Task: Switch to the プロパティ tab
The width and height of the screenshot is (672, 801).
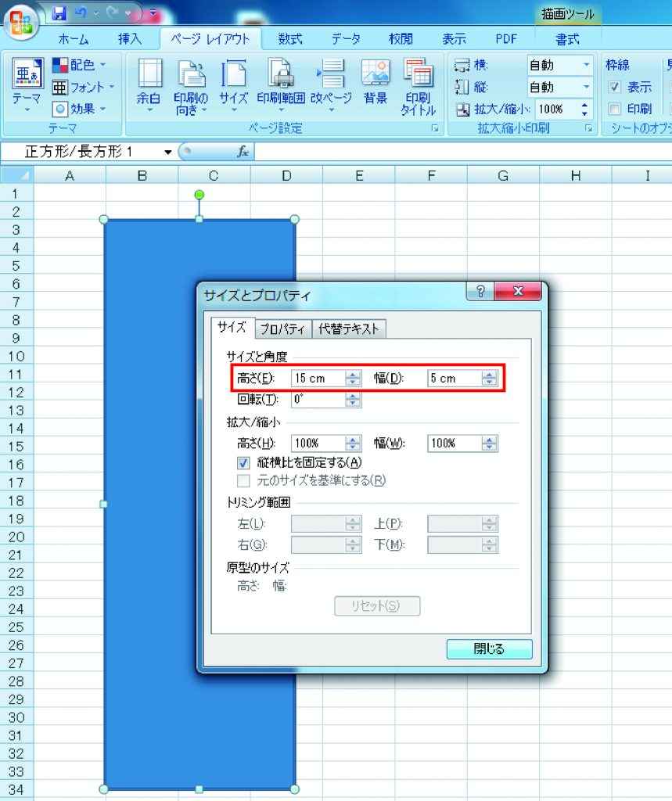Action: (282, 329)
